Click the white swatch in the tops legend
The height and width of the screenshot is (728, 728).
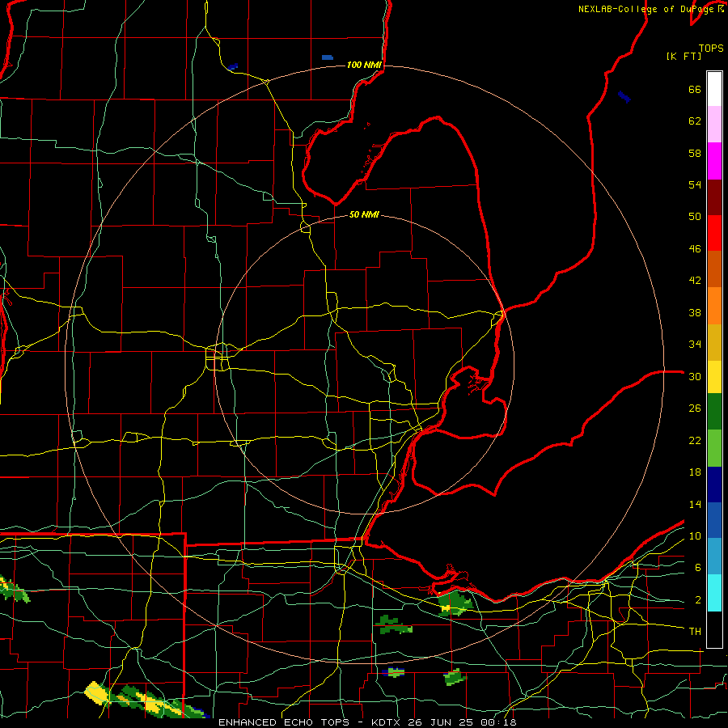point(714,89)
